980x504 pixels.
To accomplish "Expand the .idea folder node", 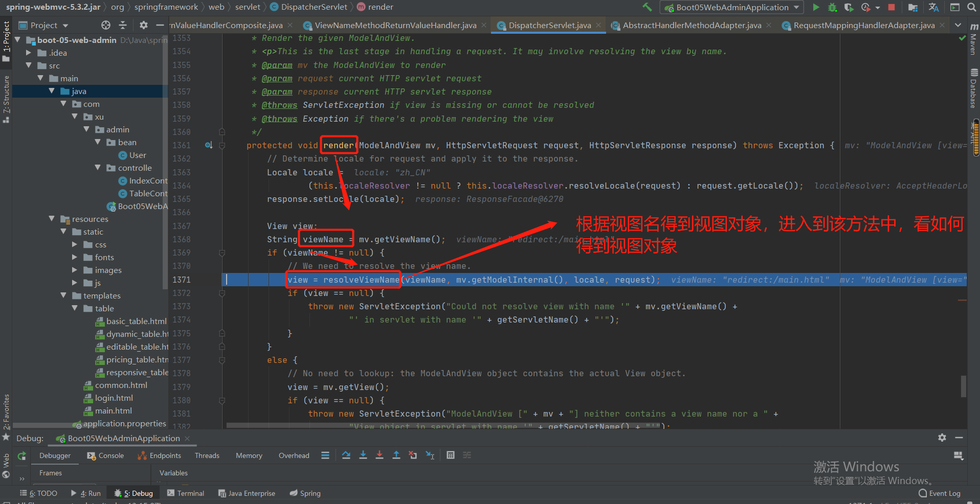I will [29, 53].
